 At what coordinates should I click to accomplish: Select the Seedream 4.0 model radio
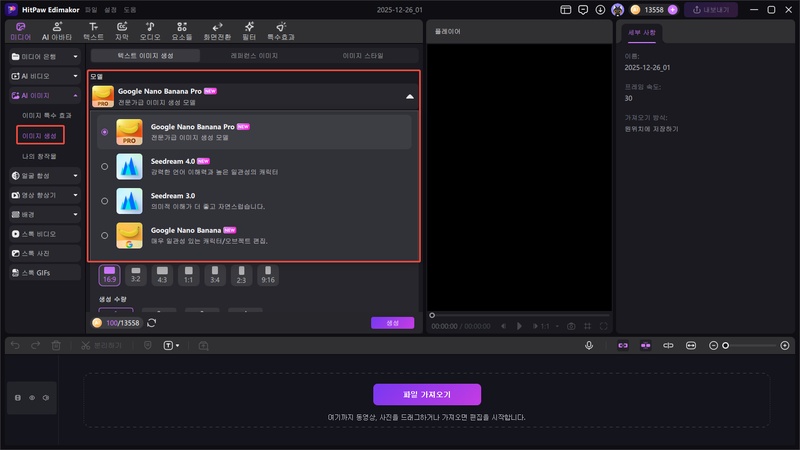[x=105, y=166]
